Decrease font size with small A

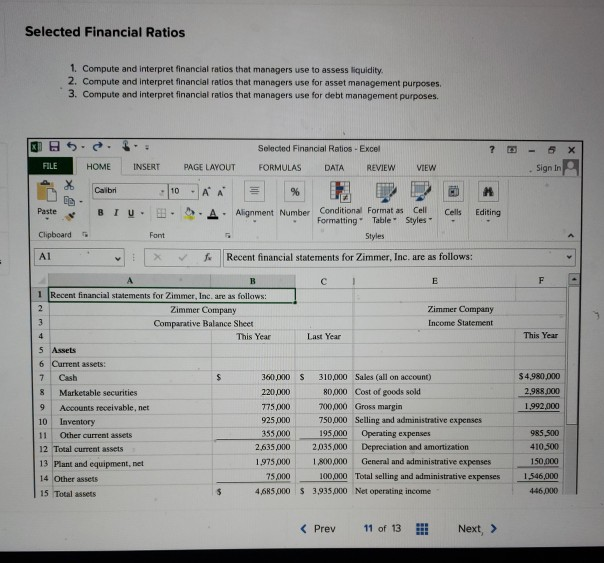pos(221,192)
